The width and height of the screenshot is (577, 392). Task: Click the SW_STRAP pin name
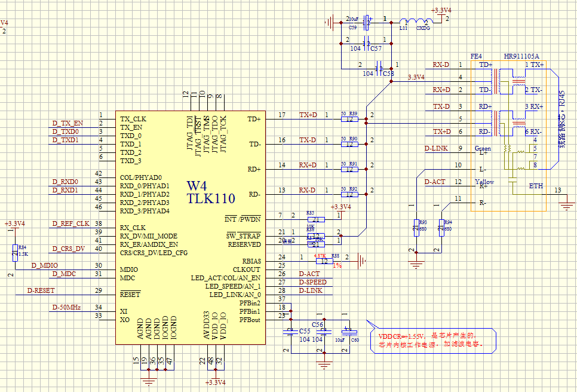point(243,236)
